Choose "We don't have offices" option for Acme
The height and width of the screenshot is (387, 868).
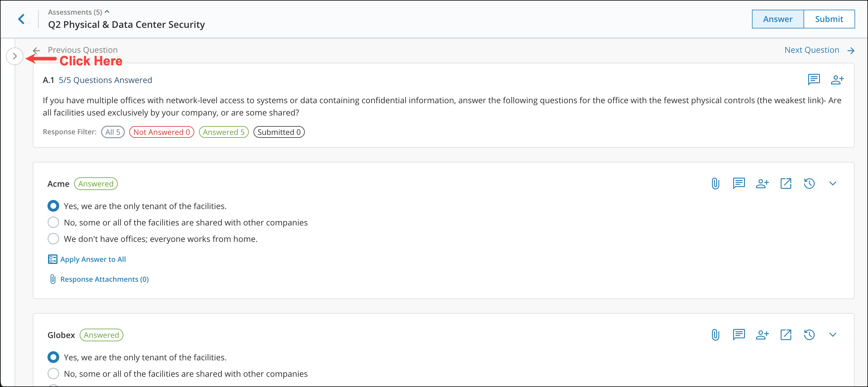pos(53,239)
